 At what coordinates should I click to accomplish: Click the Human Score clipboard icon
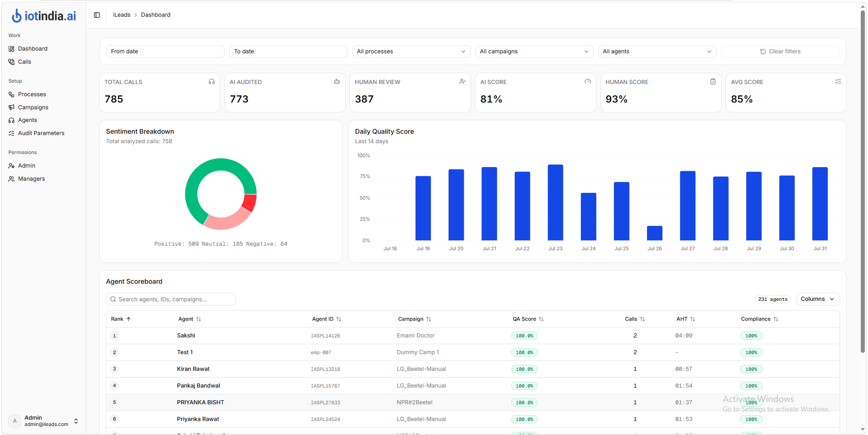pyautogui.click(x=713, y=82)
